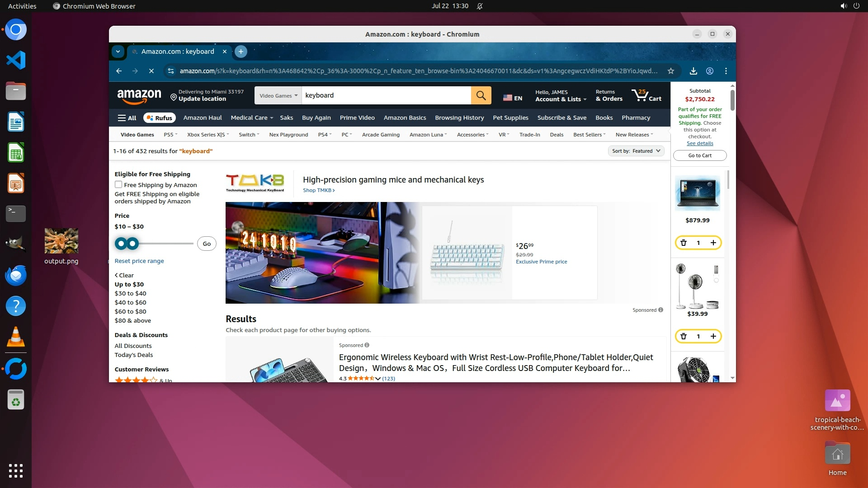
Task: Stop page loading with X icon
Action: 151,71
